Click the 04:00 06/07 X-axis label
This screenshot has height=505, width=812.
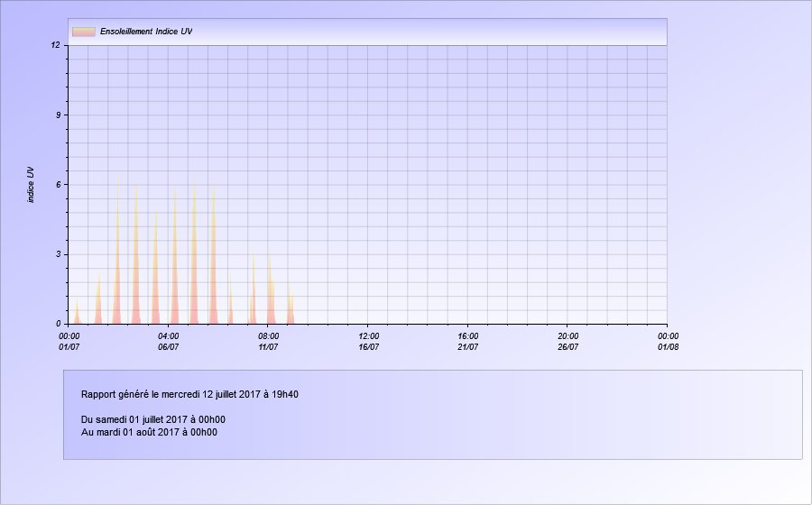click(169, 341)
